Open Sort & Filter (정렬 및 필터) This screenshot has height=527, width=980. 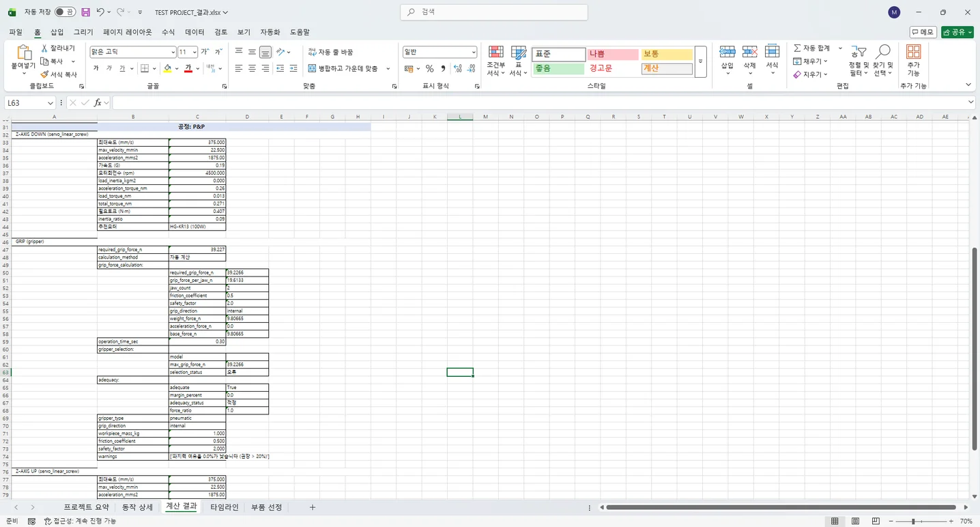coord(859,61)
